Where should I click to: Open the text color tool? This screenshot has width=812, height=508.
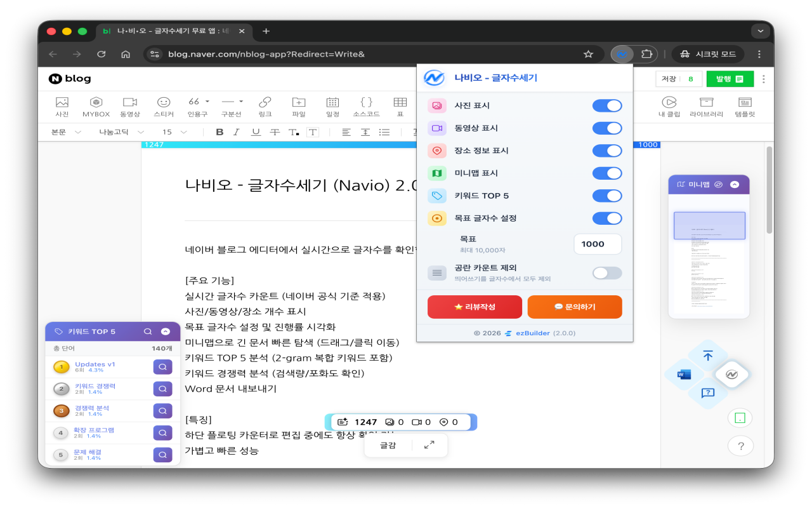294,132
